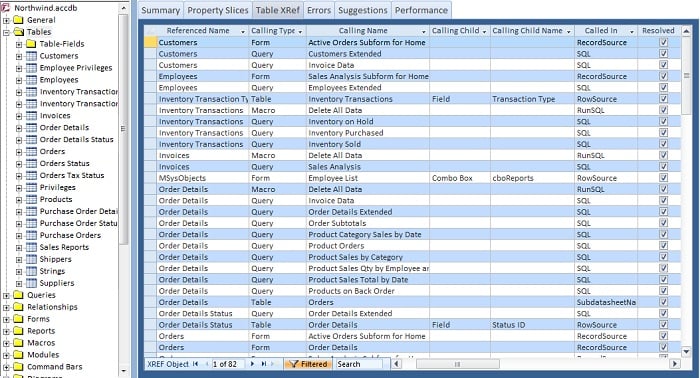Image resolution: width=700 pixels, height=378 pixels.
Task: Uncheck Resolved for Customers Extended row
Action: [x=663, y=54]
